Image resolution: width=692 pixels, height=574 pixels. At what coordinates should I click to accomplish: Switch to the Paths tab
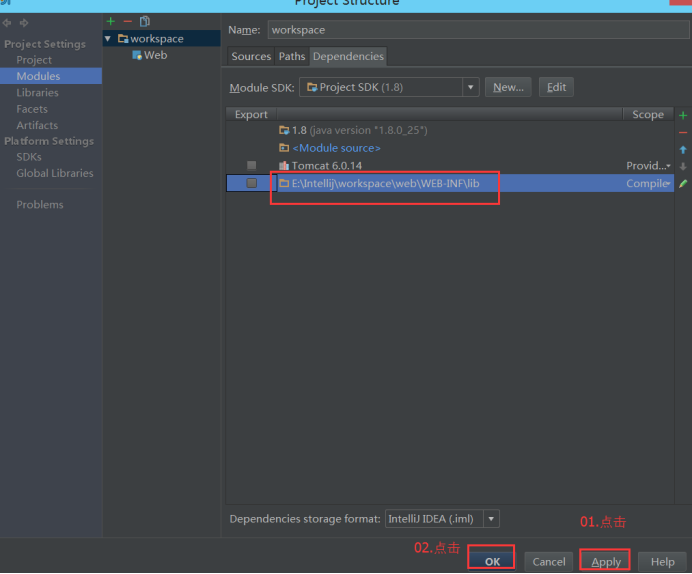tap(292, 56)
